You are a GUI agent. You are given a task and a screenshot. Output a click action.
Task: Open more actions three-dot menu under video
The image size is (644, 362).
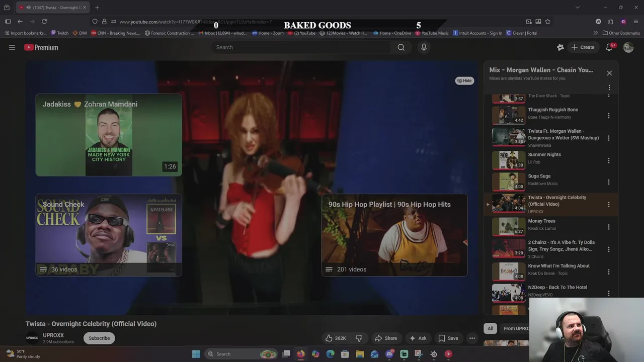[472, 338]
